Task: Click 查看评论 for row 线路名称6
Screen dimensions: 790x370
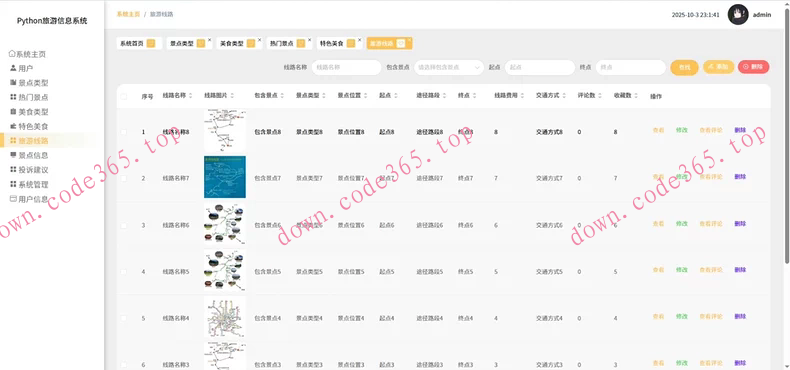Action: coord(711,224)
